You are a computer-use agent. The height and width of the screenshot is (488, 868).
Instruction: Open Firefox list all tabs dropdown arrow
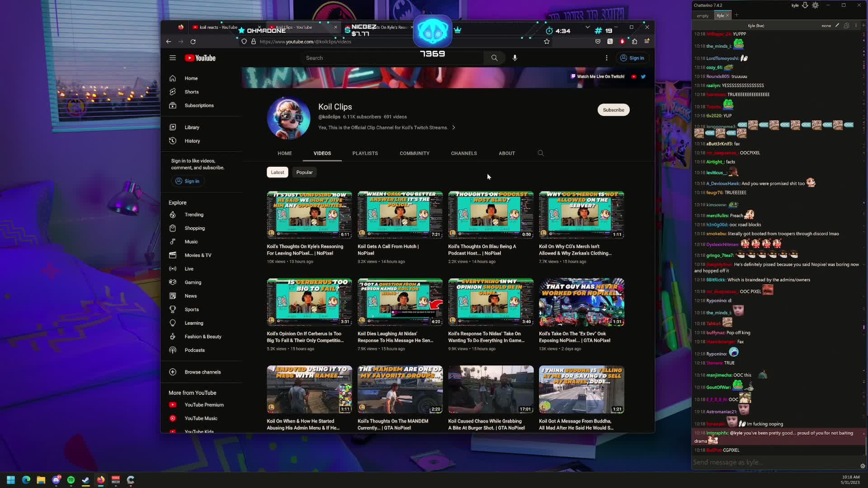pyautogui.click(x=587, y=27)
